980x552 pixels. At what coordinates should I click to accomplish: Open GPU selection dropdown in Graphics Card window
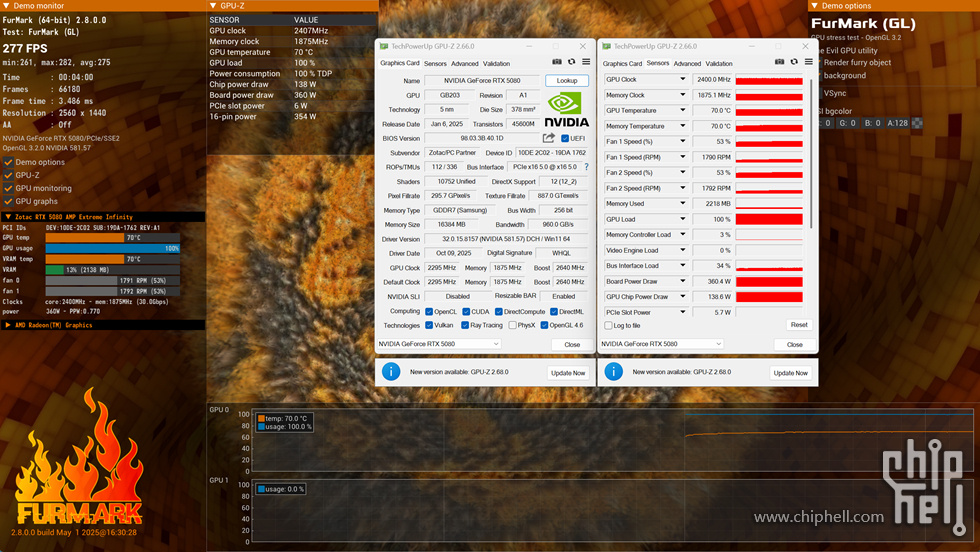[x=438, y=344]
